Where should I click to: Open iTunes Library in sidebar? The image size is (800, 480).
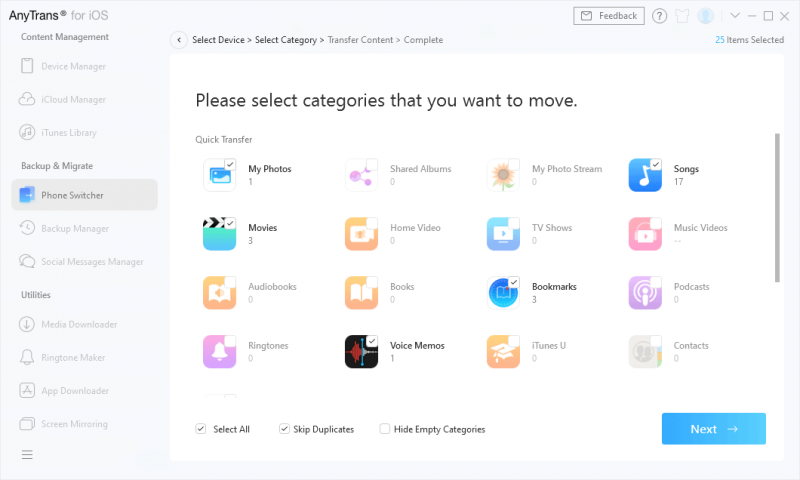point(84,133)
